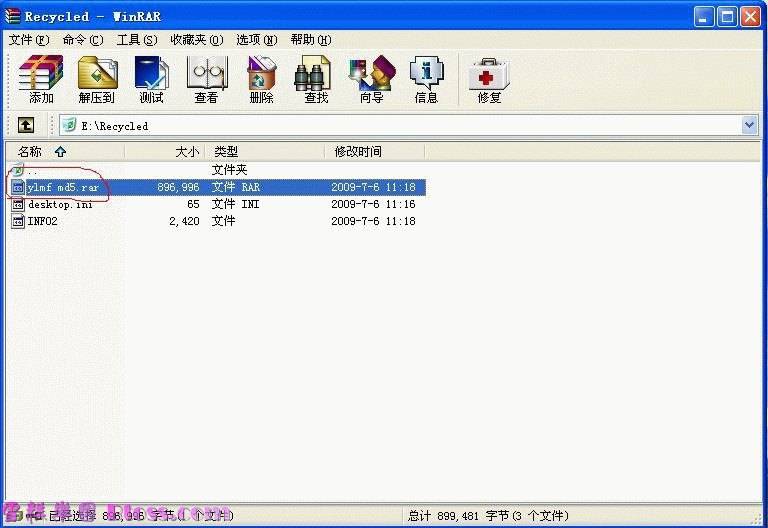
Task: Click the 查找 (Find) binoculars icon
Action: click(313, 73)
